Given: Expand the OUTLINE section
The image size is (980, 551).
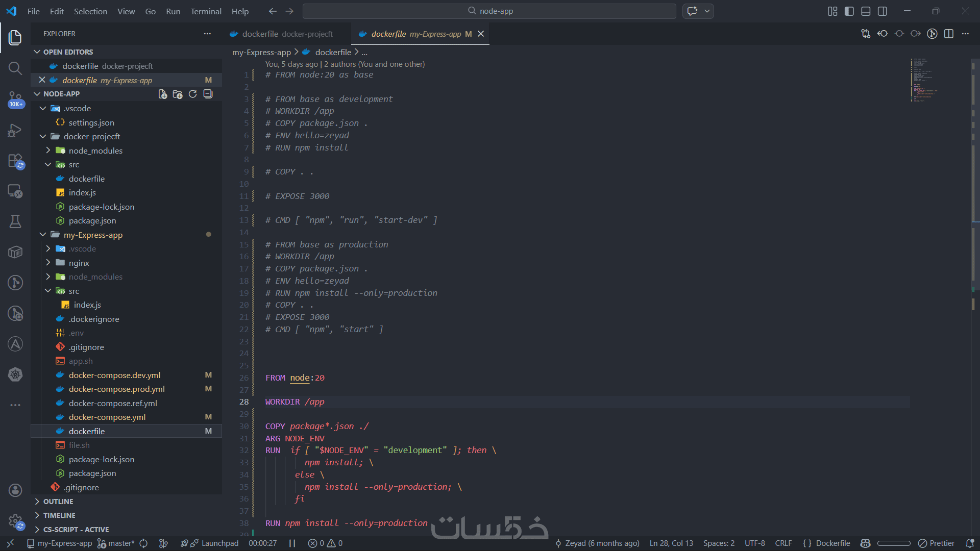Looking at the screenshot, I should click(x=58, y=502).
